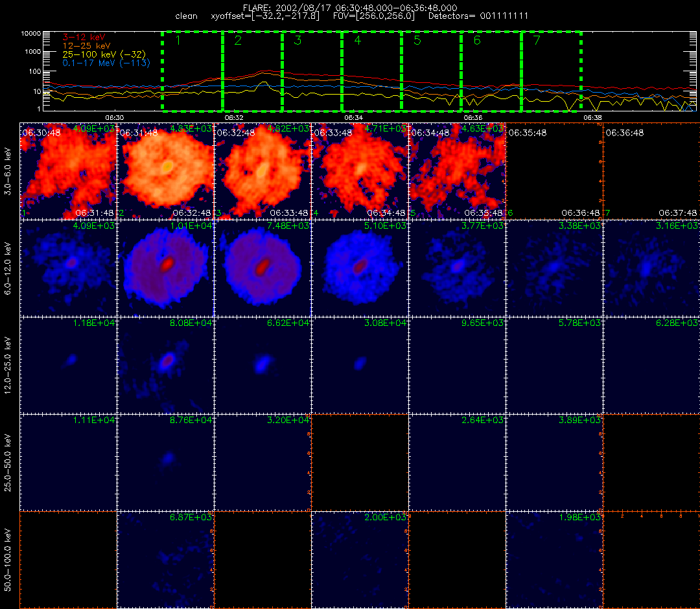Click the "25.0-50.0 keV" row label
700x609 pixels.
[x=8, y=463]
